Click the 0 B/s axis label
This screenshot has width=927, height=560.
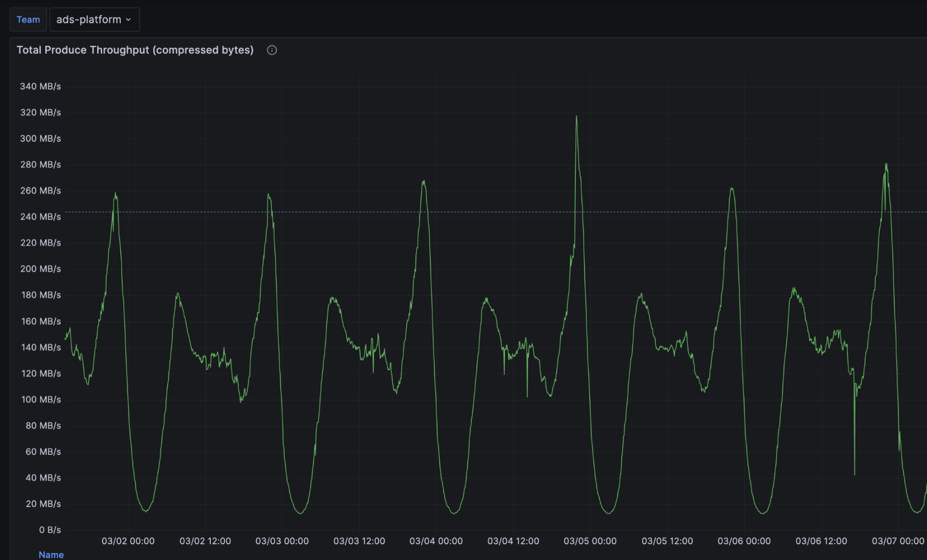tap(50, 530)
